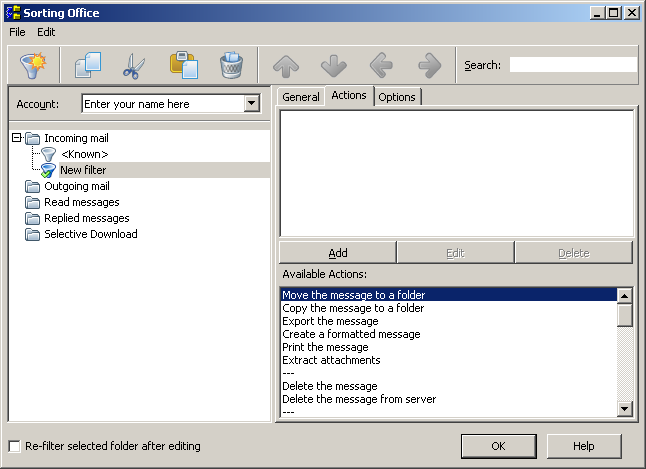Image resolution: width=646 pixels, height=469 pixels.
Task: Switch to the Options tab
Action: (397, 97)
